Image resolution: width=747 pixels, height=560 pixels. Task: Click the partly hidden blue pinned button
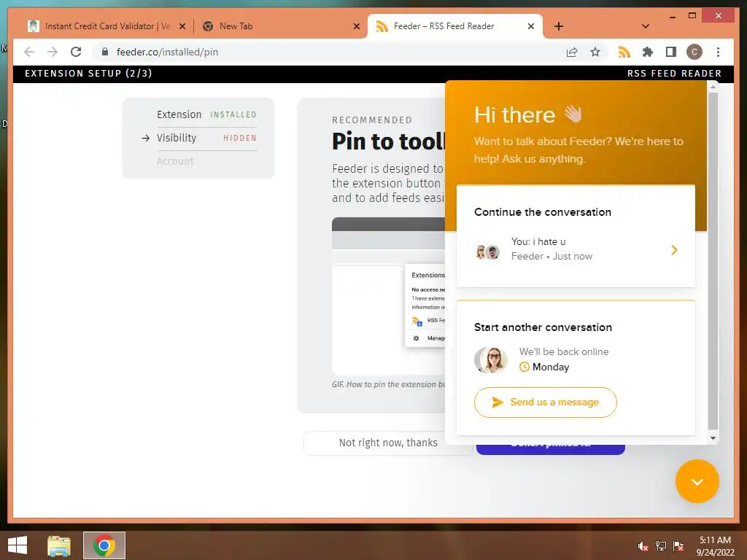tap(550, 449)
